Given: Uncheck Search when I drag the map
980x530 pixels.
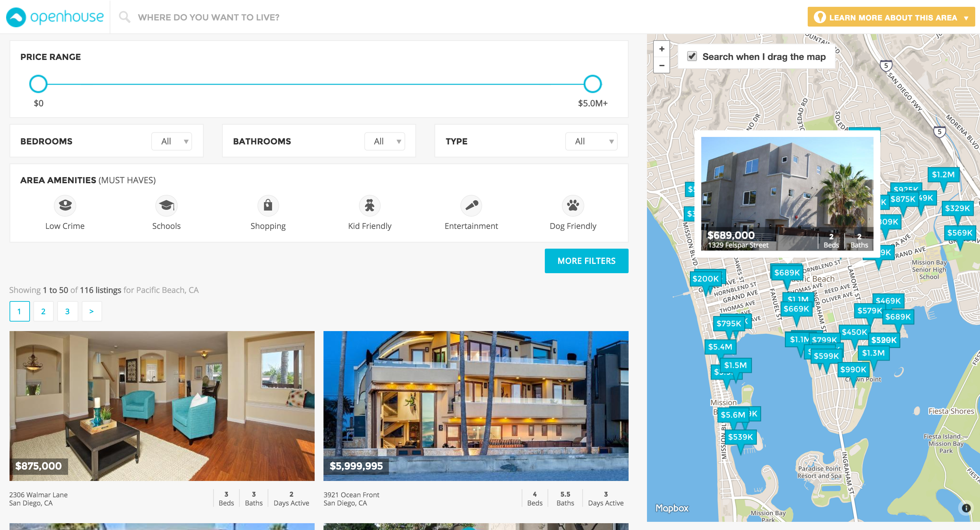Looking at the screenshot, I should click(692, 56).
